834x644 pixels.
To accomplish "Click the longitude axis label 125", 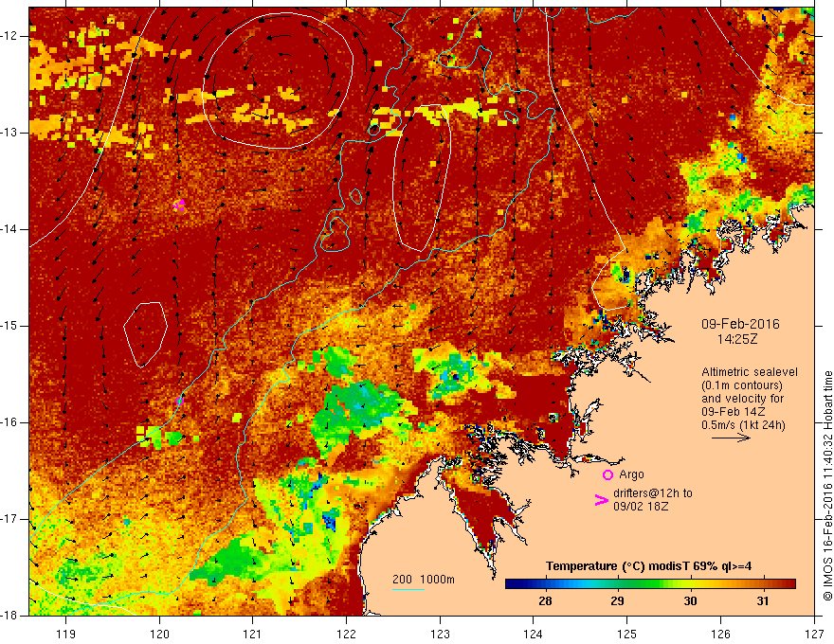I will [x=627, y=634].
